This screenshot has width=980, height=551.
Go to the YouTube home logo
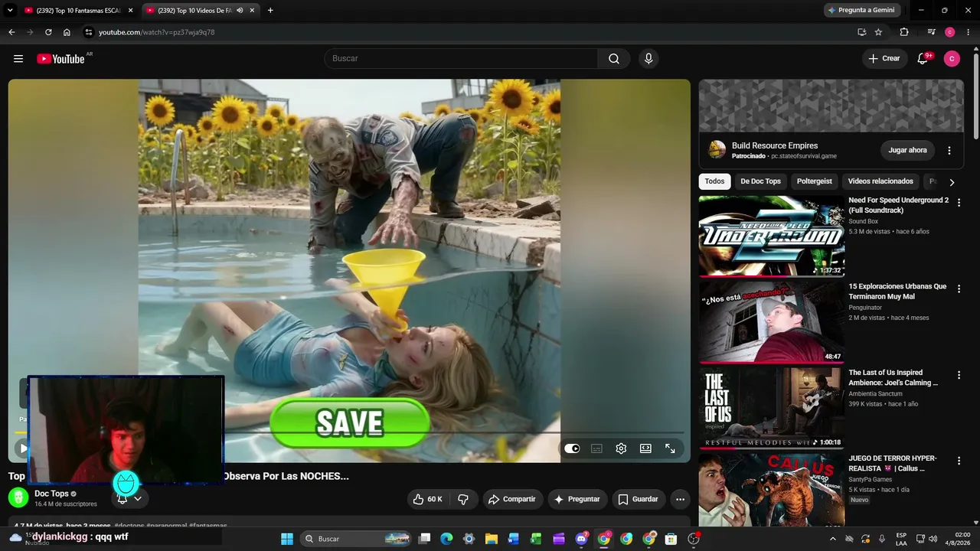60,59
